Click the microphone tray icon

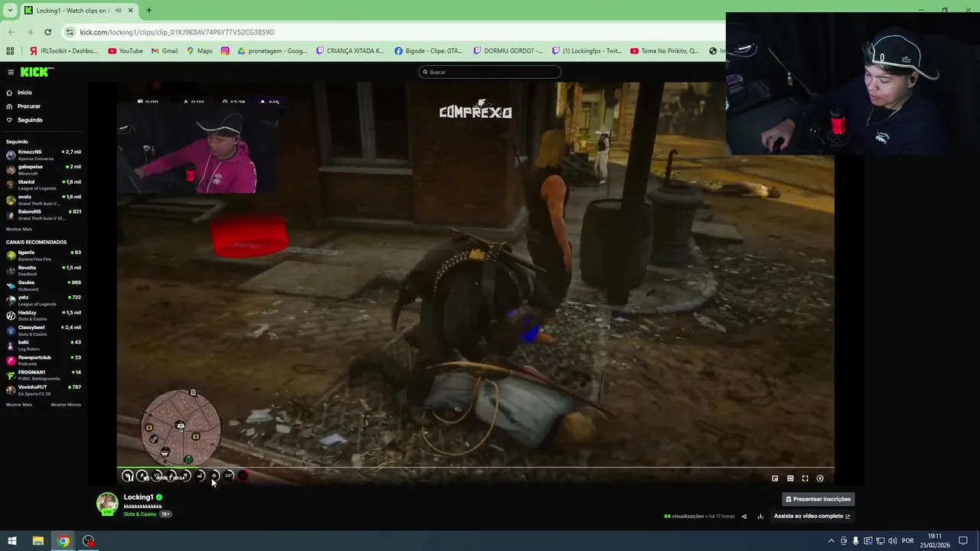[856, 541]
